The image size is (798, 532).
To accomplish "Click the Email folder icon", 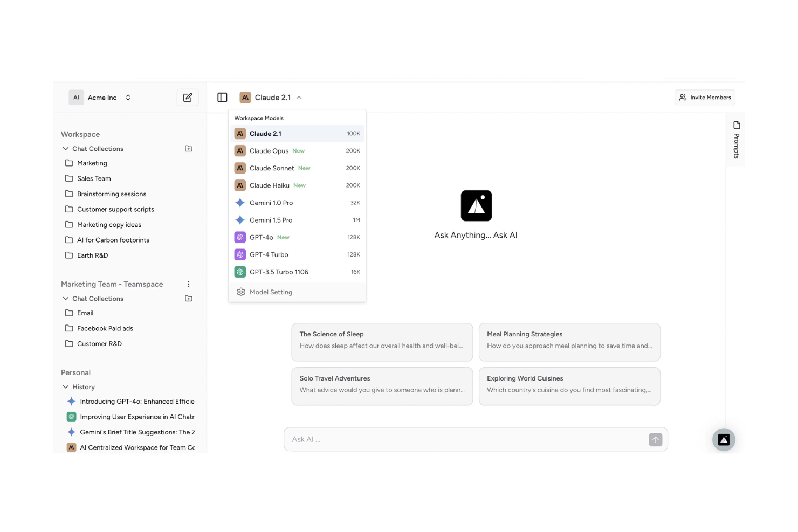I will click(69, 313).
